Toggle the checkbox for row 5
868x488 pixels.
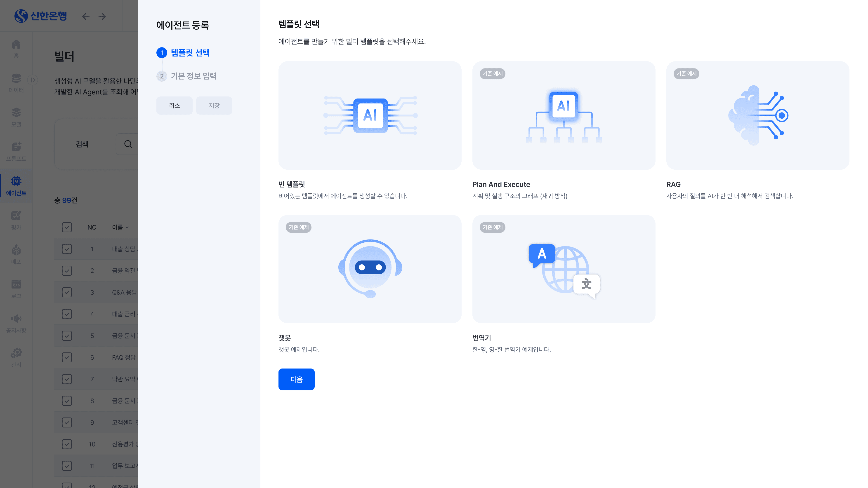(67, 336)
